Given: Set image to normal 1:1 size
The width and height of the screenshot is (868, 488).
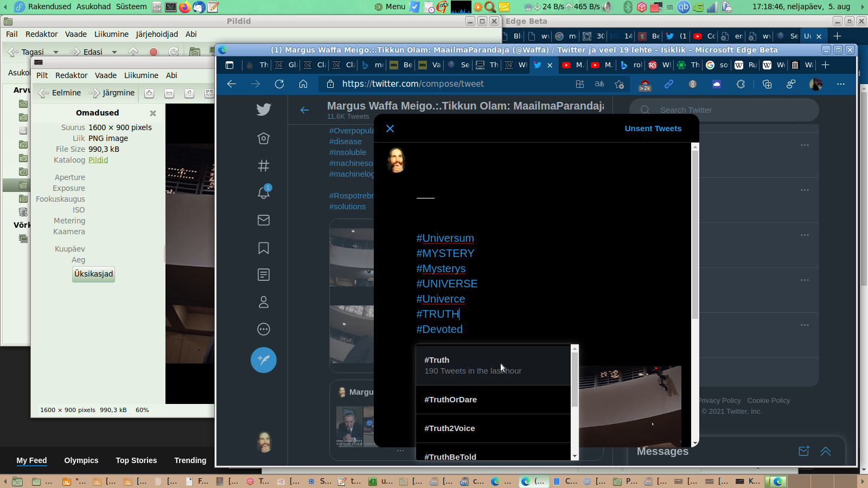Looking at the screenshot, I should click(x=189, y=93).
